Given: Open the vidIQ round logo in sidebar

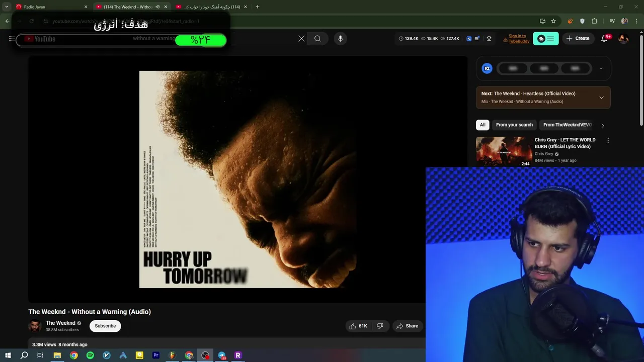Looking at the screenshot, I should click(x=487, y=68).
